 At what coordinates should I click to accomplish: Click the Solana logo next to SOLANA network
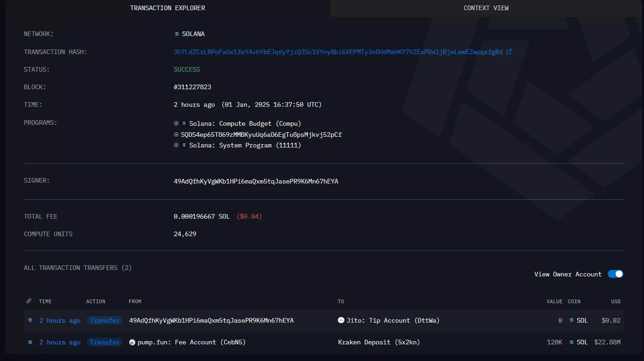(176, 34)
